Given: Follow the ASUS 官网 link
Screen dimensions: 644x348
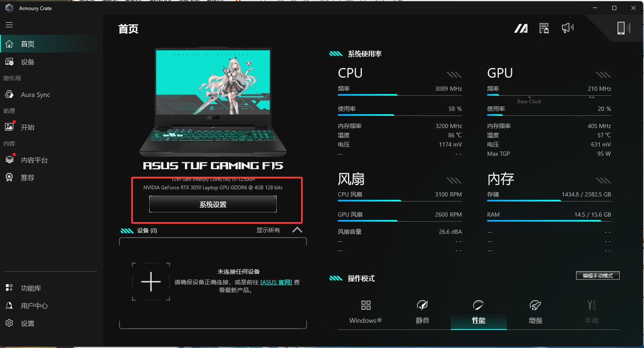Looking at the screenshot, I should coord(276,282).
